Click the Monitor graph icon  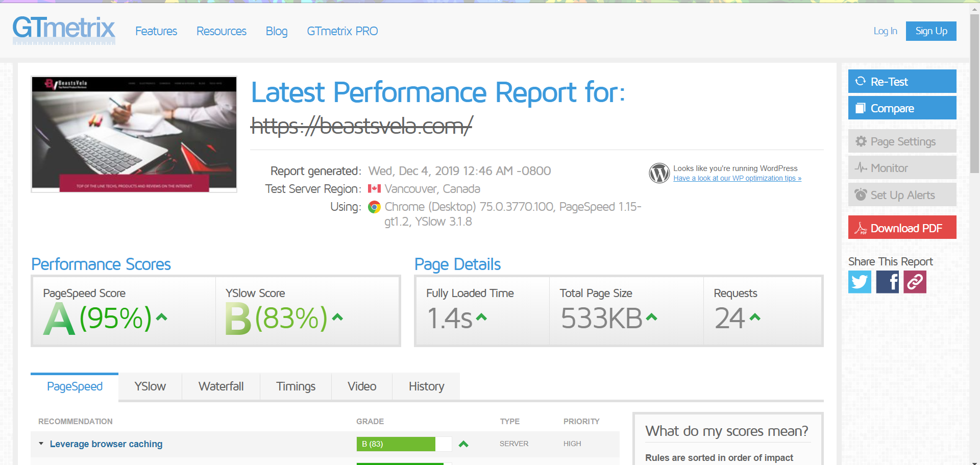(x=862, y=167)
